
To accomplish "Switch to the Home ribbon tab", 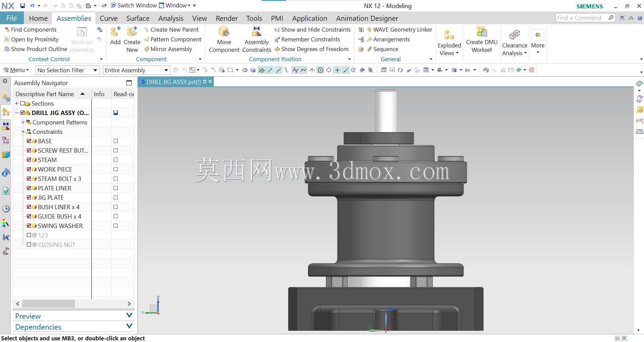I will tap(38, 18).
